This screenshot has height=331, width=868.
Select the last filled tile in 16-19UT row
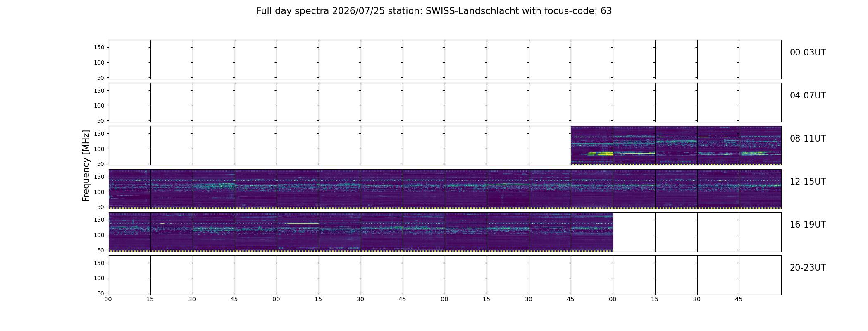(592, 232)
